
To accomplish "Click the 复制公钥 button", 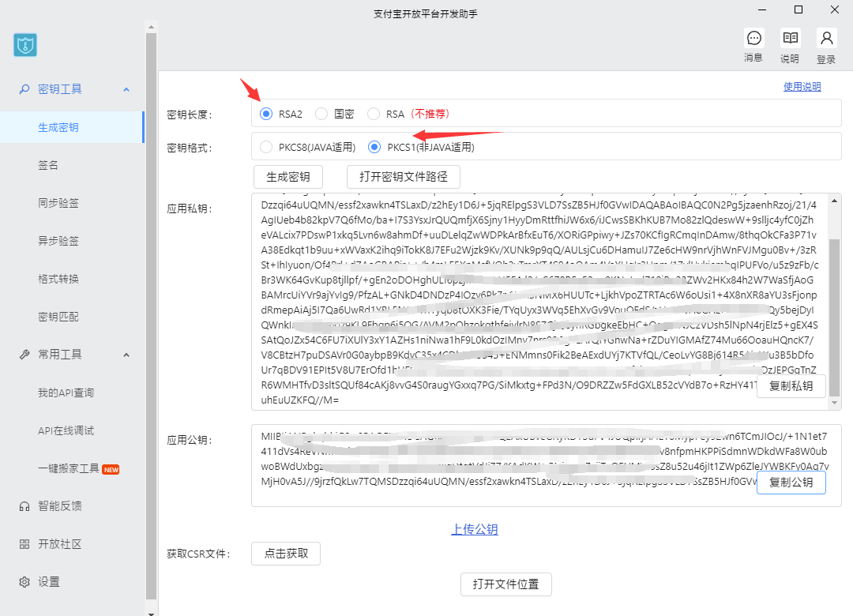I will 791,482.
